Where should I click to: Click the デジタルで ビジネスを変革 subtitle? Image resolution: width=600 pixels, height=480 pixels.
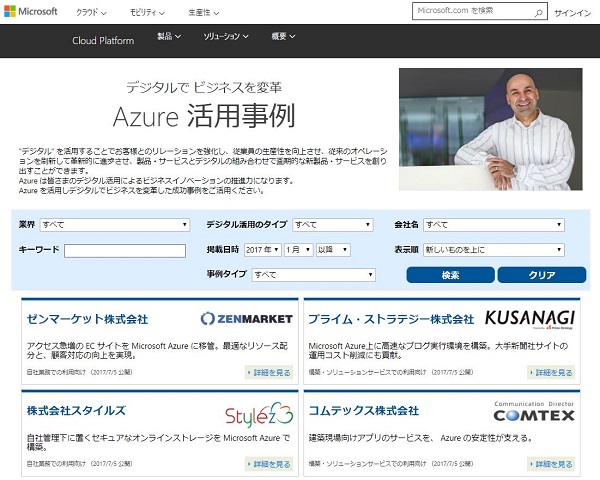[x=204, y=88]
